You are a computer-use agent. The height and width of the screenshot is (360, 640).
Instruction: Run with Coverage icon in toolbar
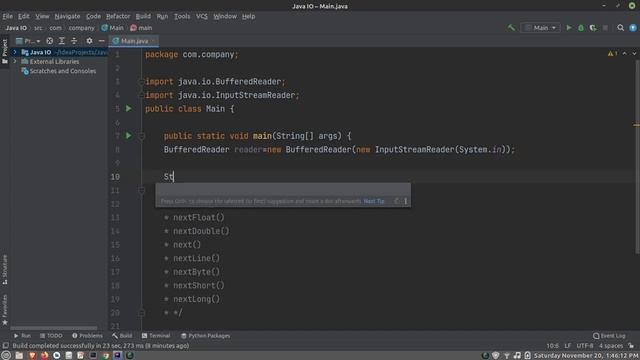(x=593, y=28)
